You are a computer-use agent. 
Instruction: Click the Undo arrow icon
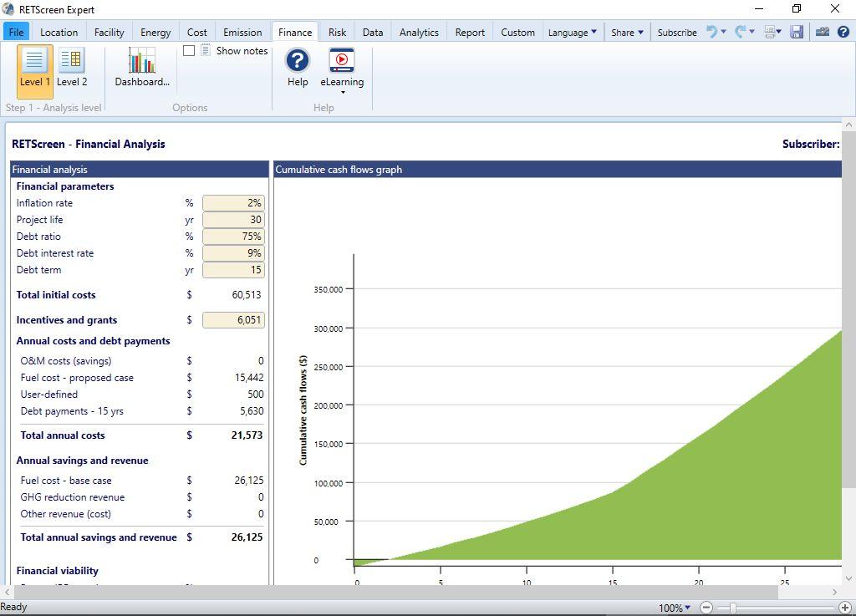[x=711, y=32]
